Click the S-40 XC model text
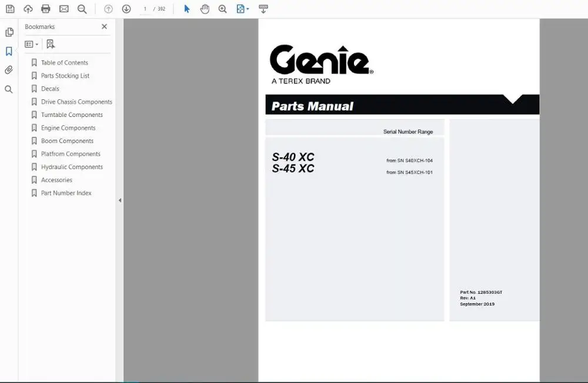The width and height of the screenshot is (588, 383). [x=293, y=157]
